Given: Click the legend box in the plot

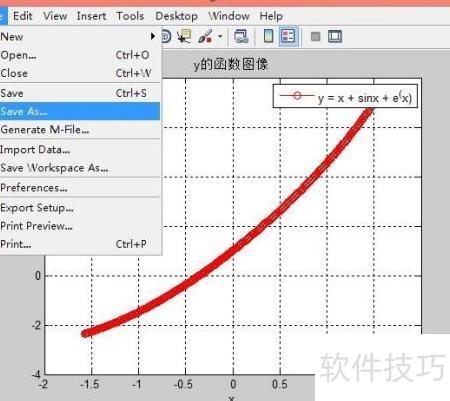Looking at the screenshot, I should pyautogui.click(x=345, y=96).
